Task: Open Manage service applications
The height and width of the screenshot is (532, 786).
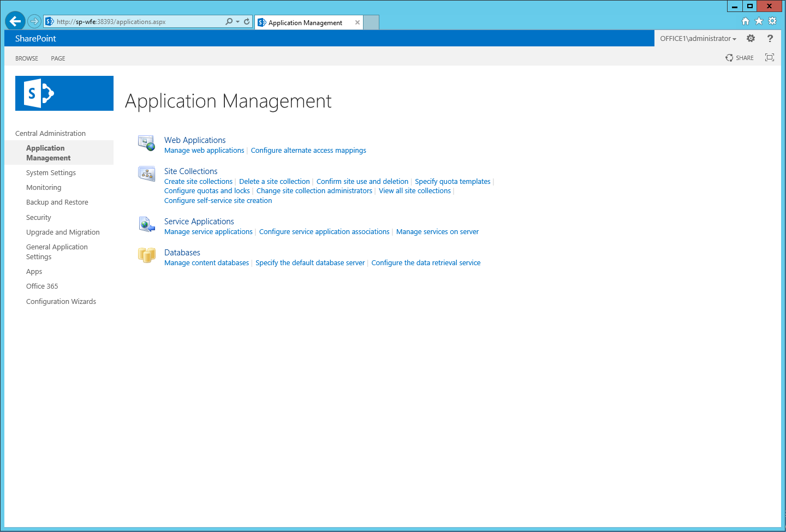Action: (209, 232)
